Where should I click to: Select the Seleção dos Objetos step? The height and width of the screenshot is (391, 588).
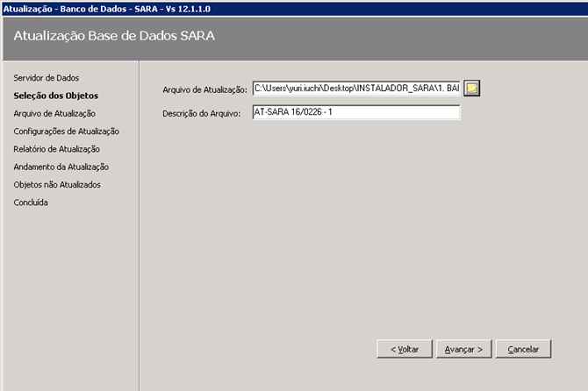(56, 96)
